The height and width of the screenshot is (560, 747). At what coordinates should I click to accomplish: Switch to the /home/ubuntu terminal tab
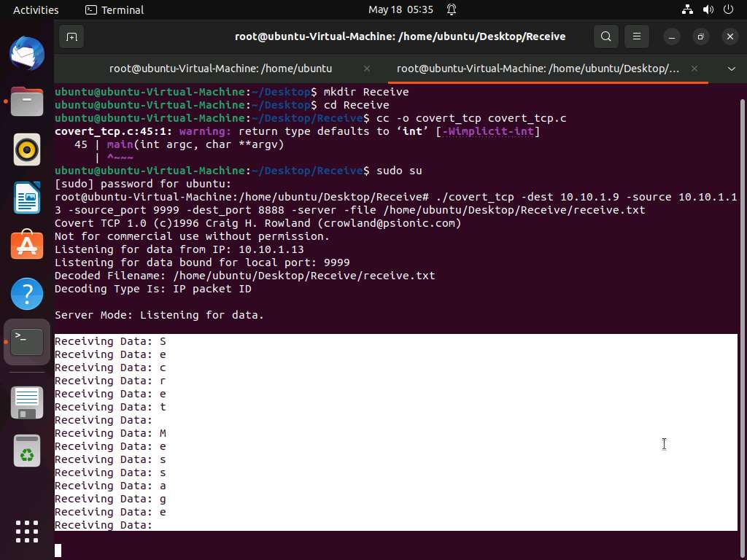point(220,69)
